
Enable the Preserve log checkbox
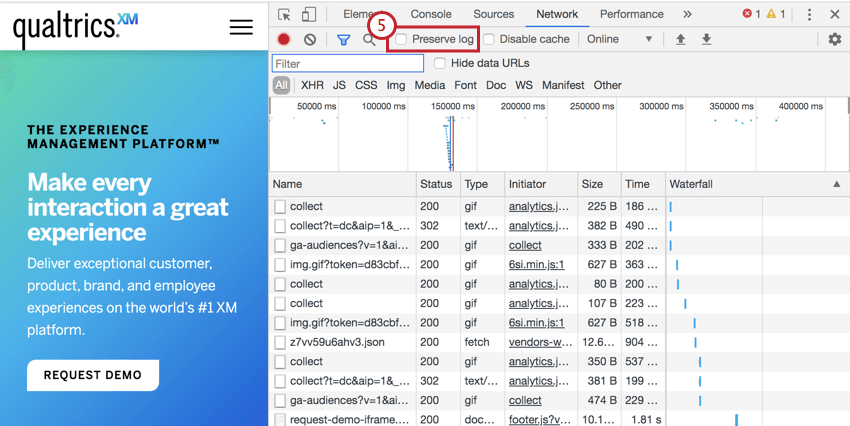coord(401,40)
